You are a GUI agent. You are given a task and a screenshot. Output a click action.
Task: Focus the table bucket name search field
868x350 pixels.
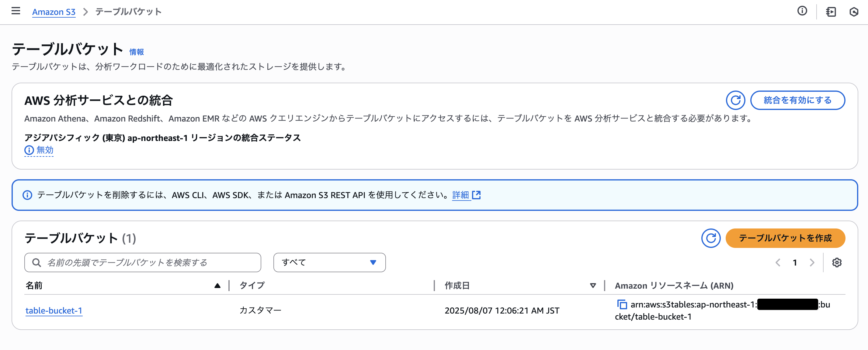click(x=143, y=262)
